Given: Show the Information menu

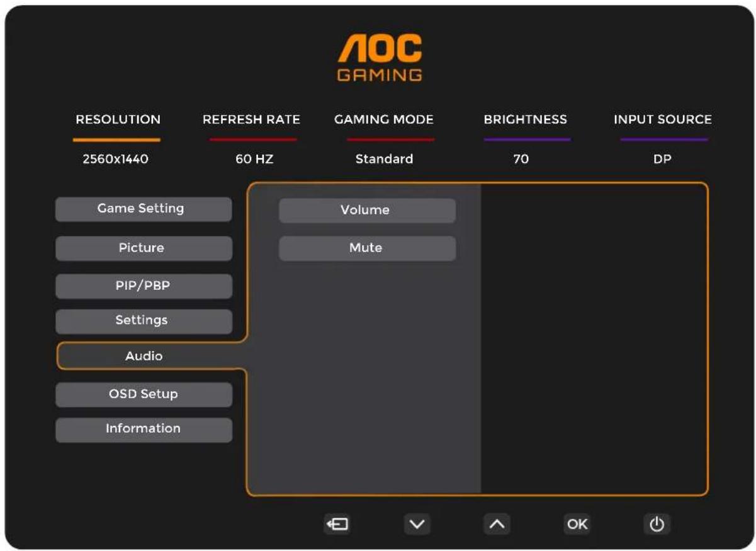Looking at the screenshot, I should pyautogui.click(x=144, y=430).
